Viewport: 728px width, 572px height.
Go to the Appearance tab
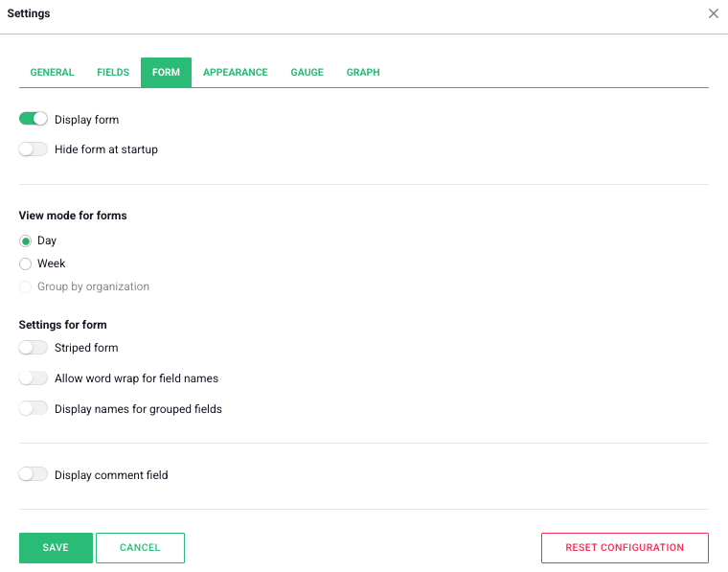235,73
